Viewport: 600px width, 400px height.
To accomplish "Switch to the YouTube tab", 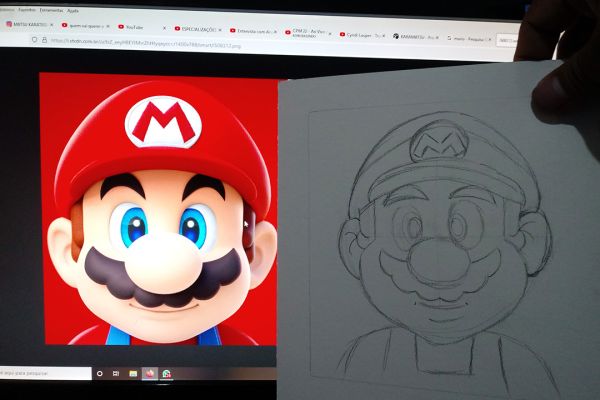I will point(135,26).
